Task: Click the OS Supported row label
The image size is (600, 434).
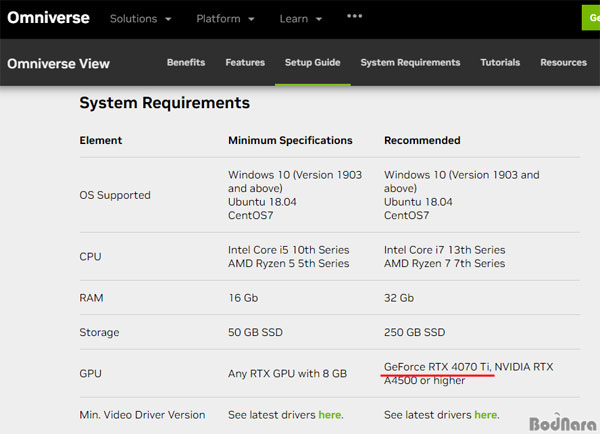Action: (x=115, y=195)
